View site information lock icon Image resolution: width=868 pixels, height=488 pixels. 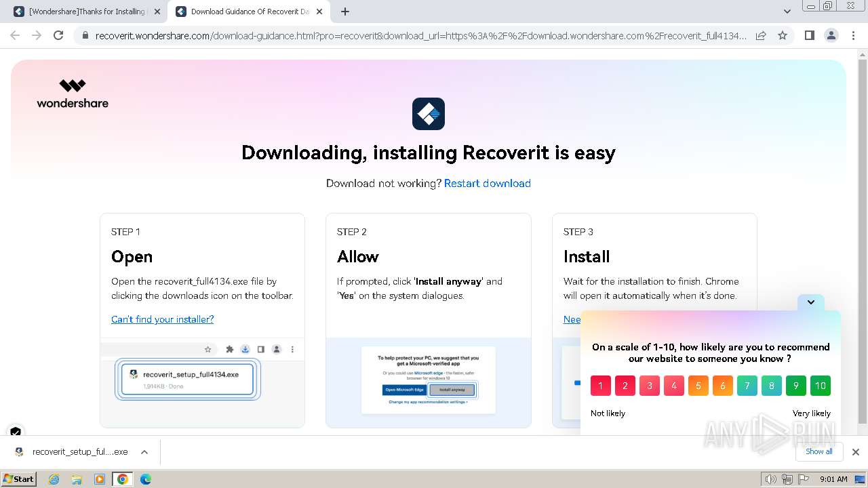(x=85, y=36)
